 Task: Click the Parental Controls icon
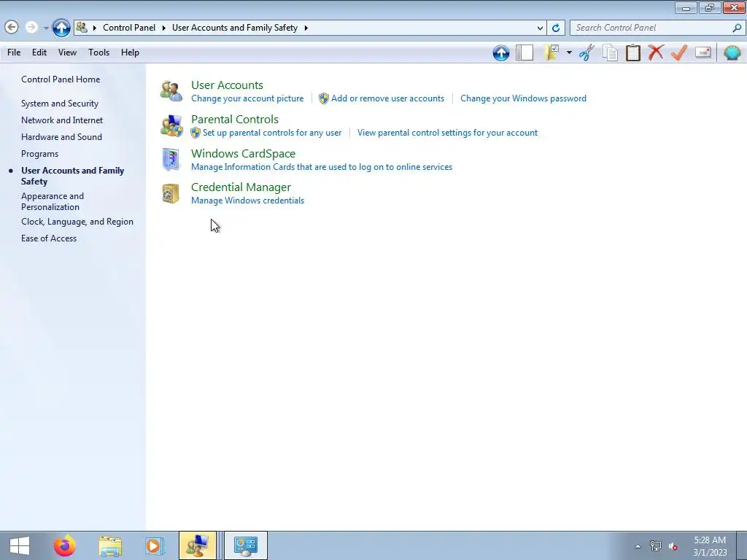click(171, 125)
